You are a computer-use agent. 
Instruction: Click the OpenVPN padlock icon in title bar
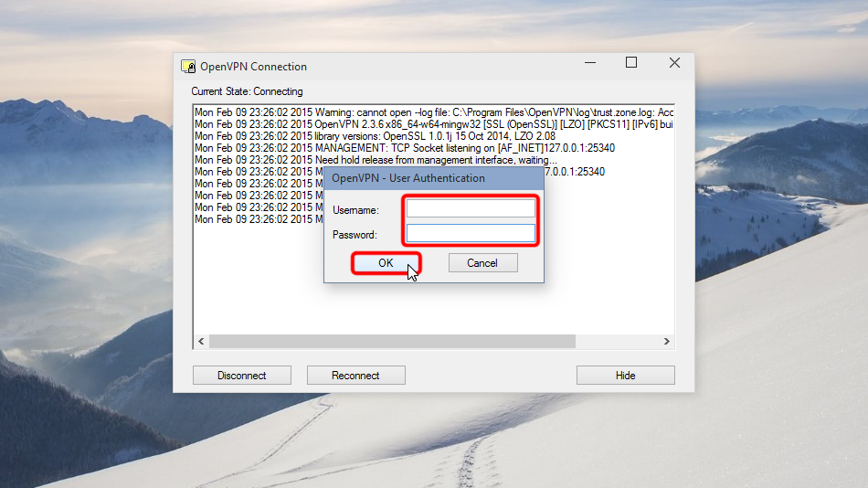click(188, 66)
